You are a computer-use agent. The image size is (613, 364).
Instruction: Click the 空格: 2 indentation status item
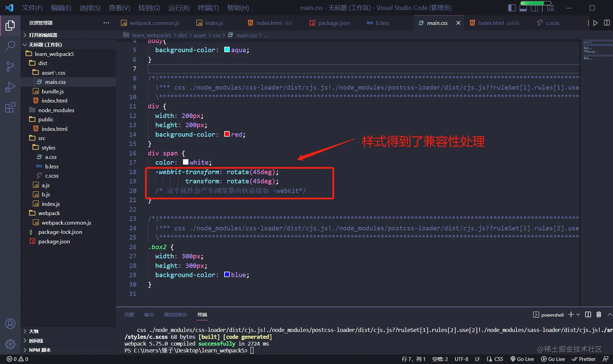(440, 359)
